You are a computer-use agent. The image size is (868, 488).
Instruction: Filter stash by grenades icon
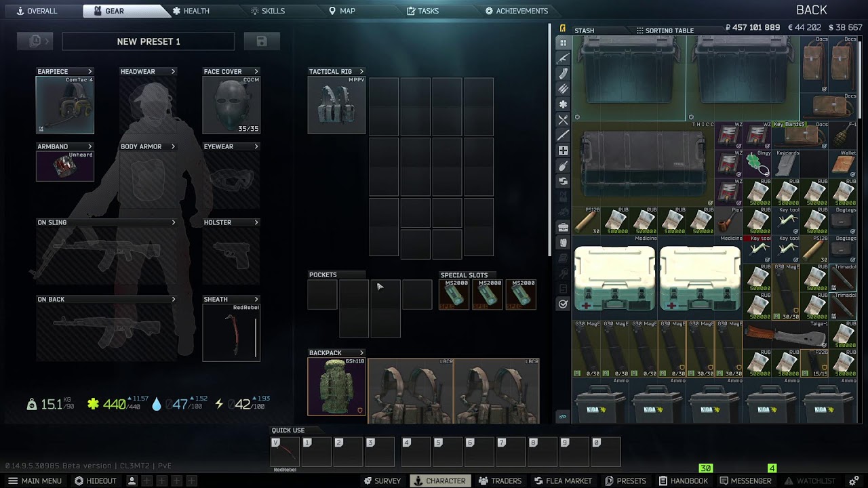(x=563, y=166)
